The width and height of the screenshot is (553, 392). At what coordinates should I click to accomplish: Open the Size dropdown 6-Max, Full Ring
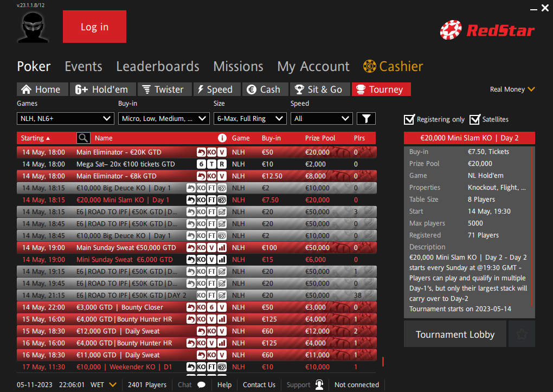tap(250, 119)
